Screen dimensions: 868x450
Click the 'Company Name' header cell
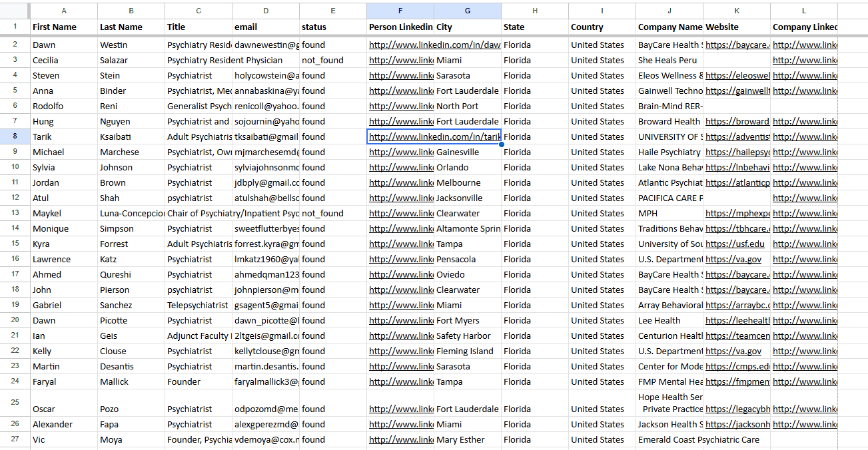click(x=669, y=27)
